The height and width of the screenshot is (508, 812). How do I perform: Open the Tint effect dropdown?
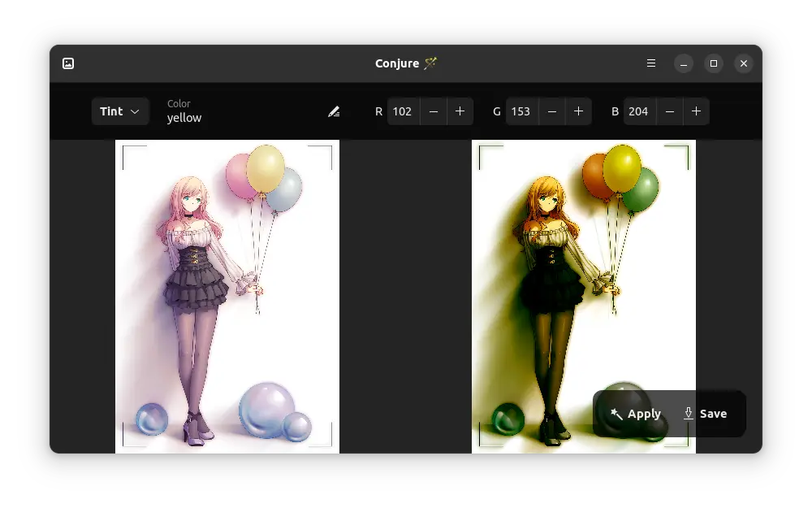(x=120, y=111)
